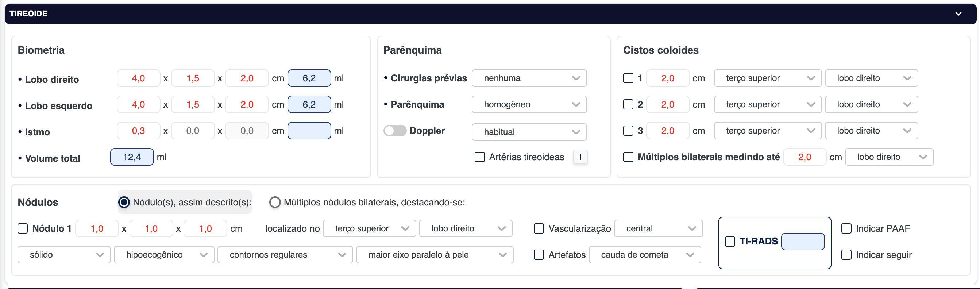Check the Indicar PAAF checkbox
The width and height of the screenshot is (980, 289).
846,228
